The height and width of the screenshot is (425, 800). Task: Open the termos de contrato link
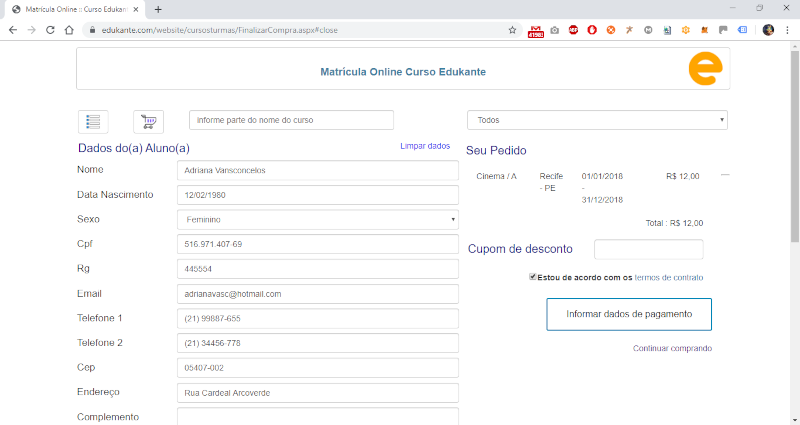coord(669,278)
